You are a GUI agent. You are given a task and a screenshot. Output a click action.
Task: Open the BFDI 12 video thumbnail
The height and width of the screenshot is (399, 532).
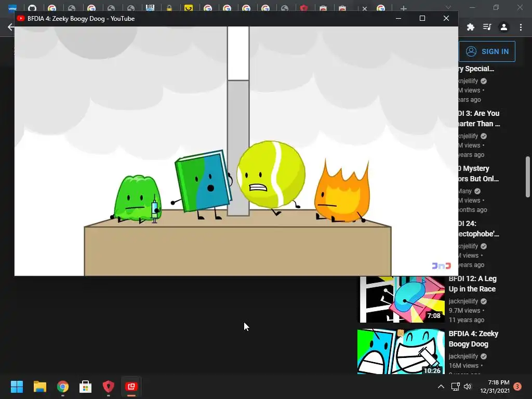[x=402, y=300]
